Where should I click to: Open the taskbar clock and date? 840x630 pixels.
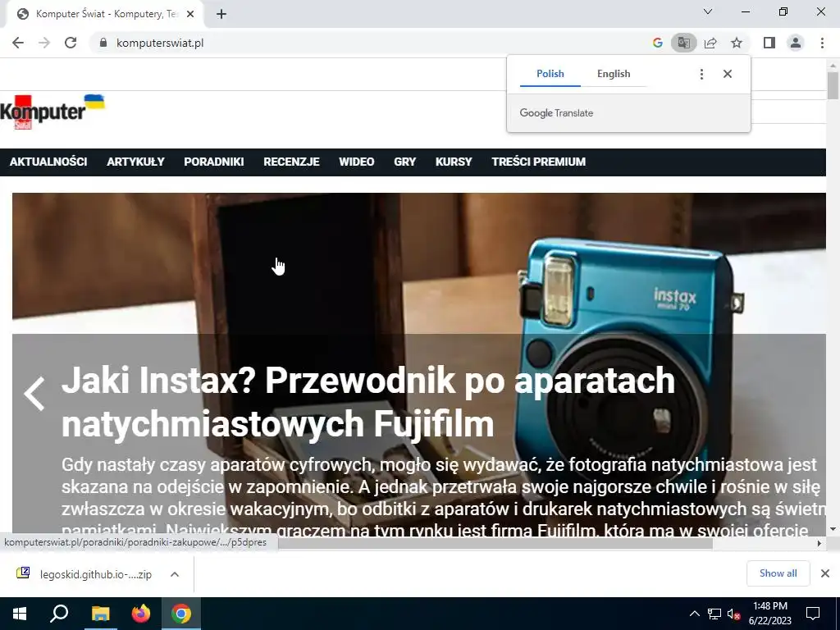coord(769,614)
